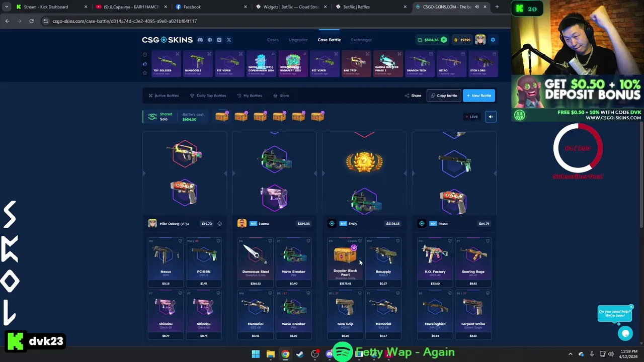Select the star filter icon beside drops ticker
This screenshot has width=644, height=362.
(x=145, y=73)
